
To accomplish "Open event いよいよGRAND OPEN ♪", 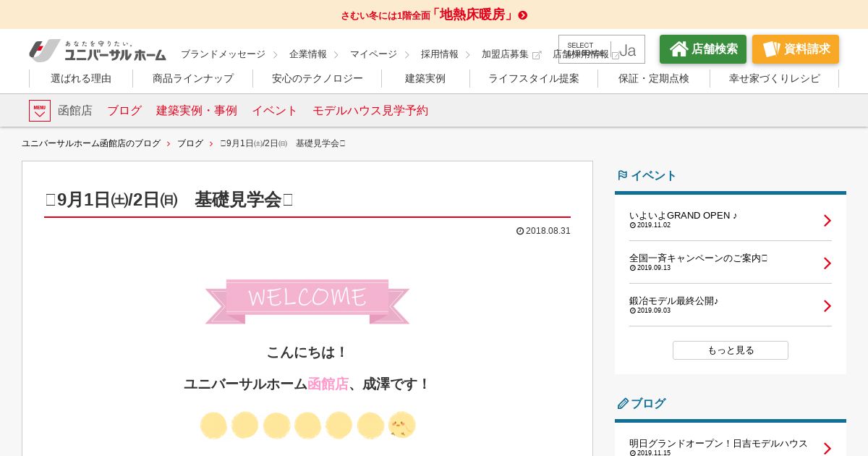I will pos(684,215).
